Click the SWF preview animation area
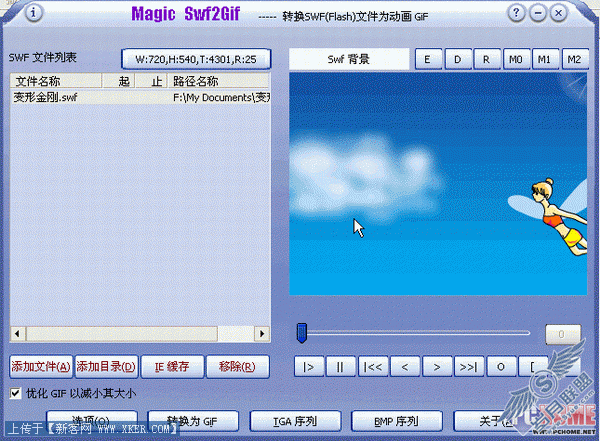 point(438,184)
